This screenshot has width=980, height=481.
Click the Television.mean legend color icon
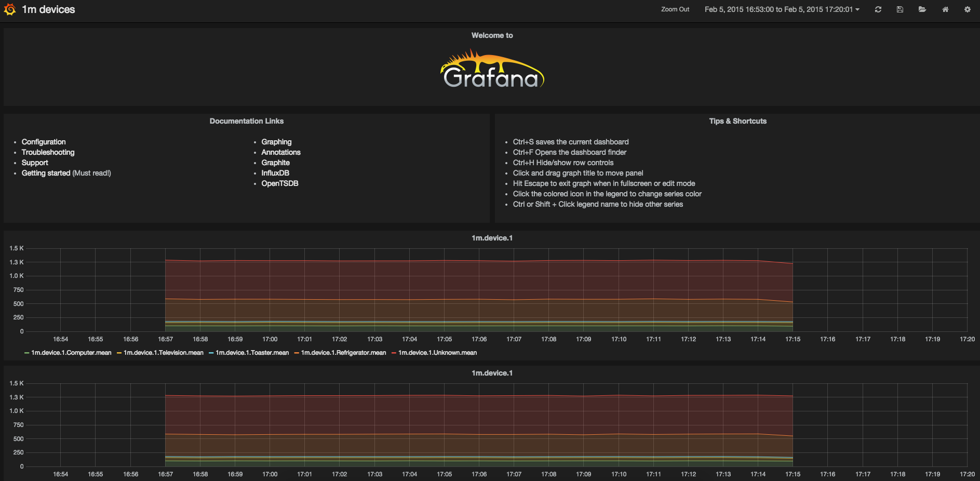pyautogui.click(x=119, y=353)
